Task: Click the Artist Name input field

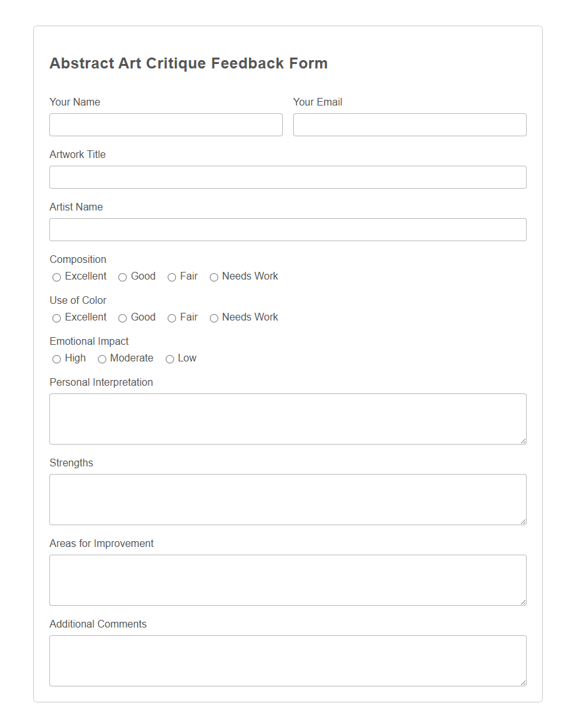Action: click(287, 230)
